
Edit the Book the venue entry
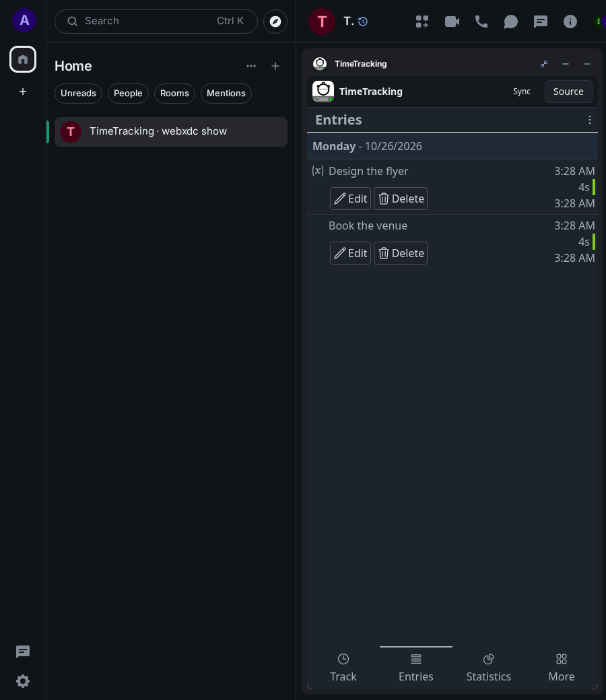350,253
